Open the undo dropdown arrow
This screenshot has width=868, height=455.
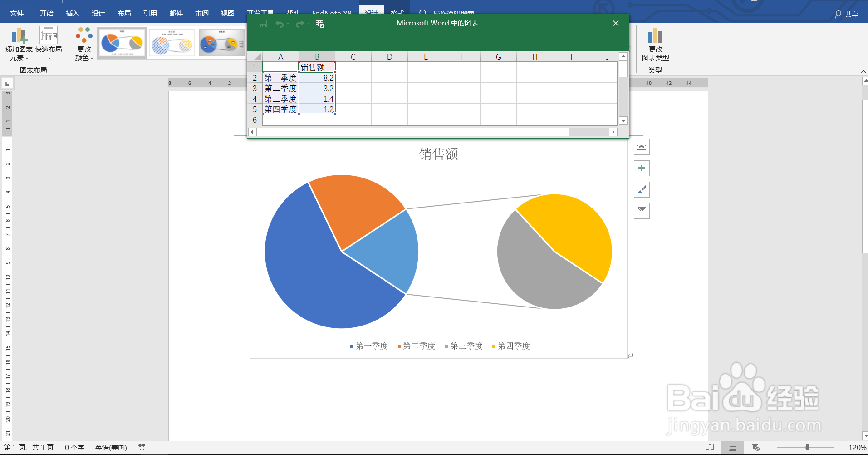[287, 24]
